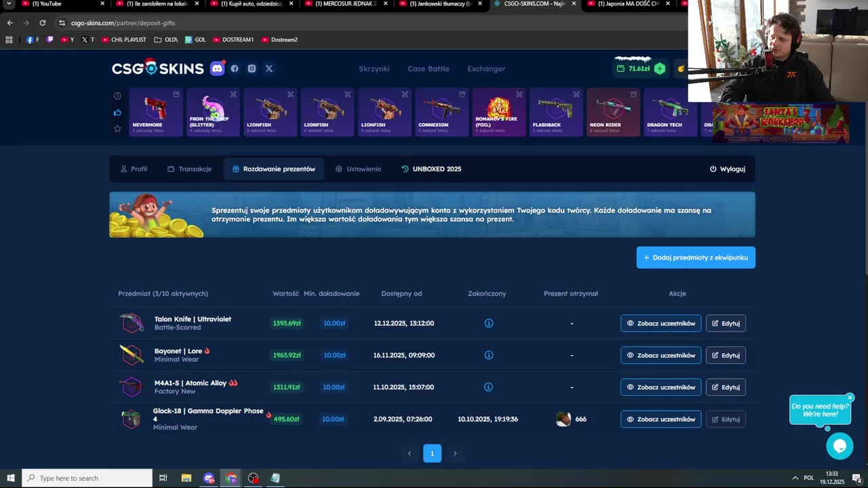The image size is (868, 488).
Task: Click Edytuj for Talon Knife Ultraviolet
Action: coord(726,323)
